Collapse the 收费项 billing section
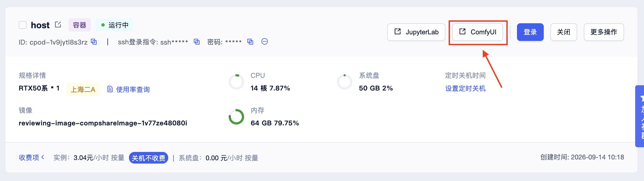The height and width of the screenshot is (181, 644). (31, 157)
